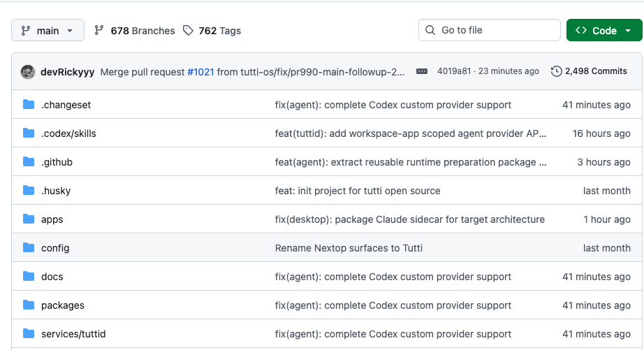Click the folder icon for .changeset

coord(29,104)
